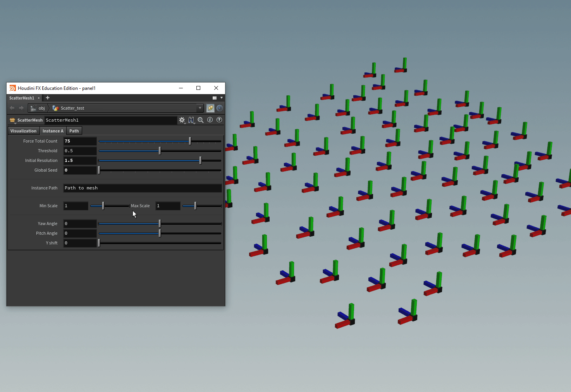Image resolution: width=571 pixels, height=392 pixels.
Task: Close the ScatterMesh1 pane tab
Action: coord(38,98)
